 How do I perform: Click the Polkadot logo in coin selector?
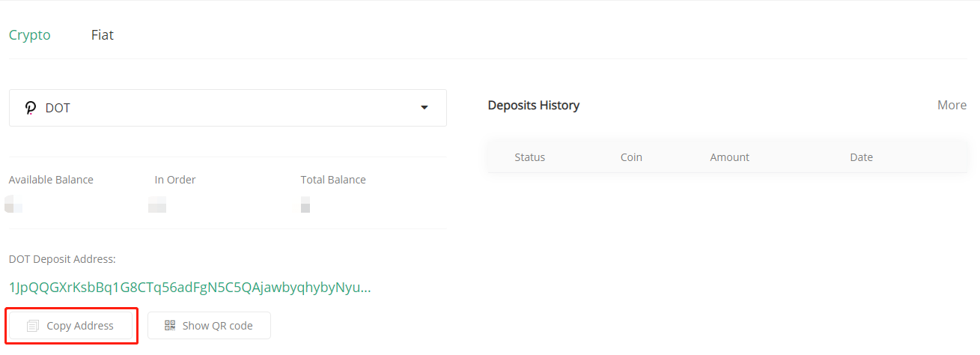pyautogui.click(x=31, y=108)
